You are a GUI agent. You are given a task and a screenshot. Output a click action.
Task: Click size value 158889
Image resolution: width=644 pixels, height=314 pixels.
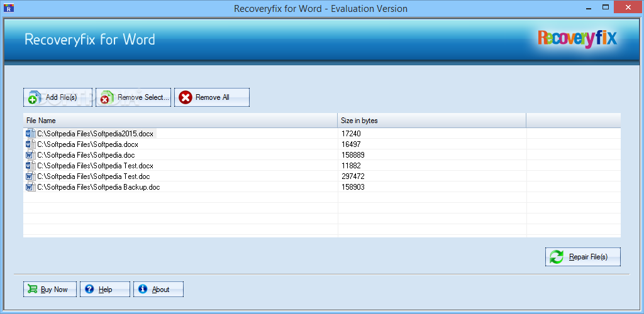(353, 155)
